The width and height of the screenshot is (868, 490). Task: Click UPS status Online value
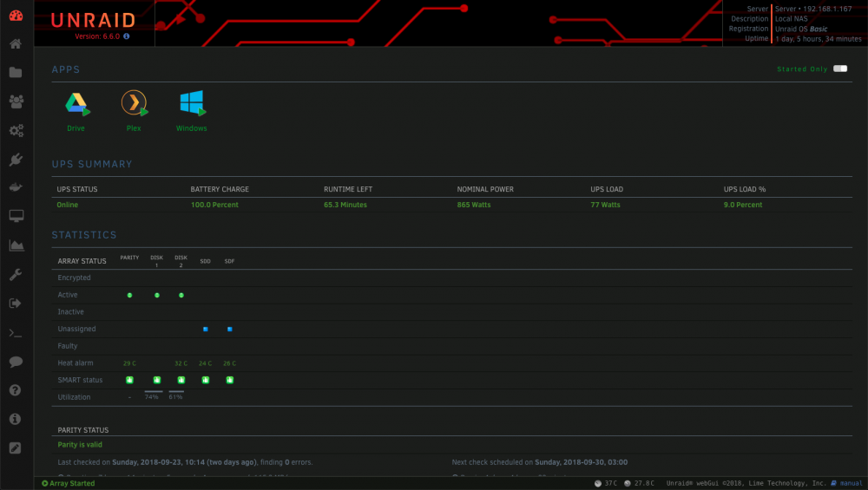[68, 206]
